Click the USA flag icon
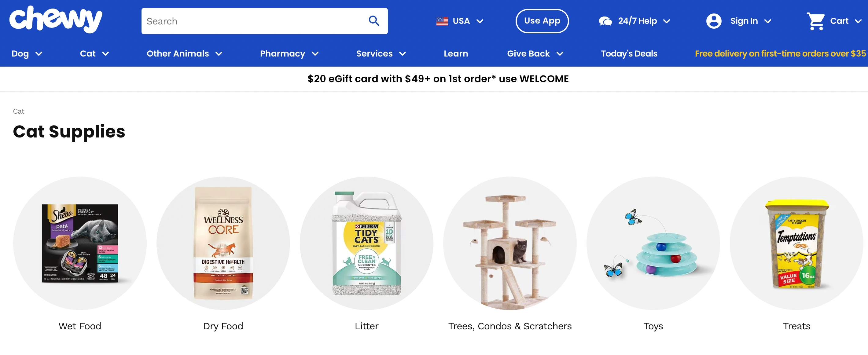The width and height of the screenshot is (868, 355). click(x=442, y=21)
